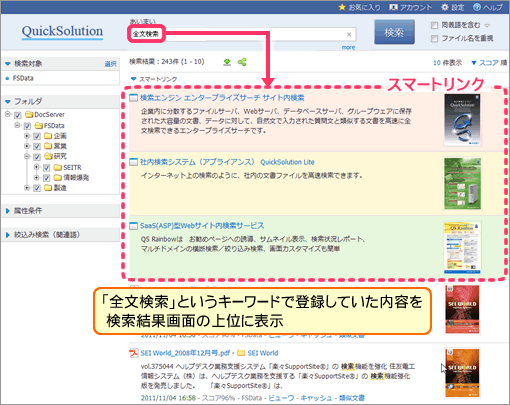
Task: Uncheck the 営業 folder checkbox
Action: (37, 146)
